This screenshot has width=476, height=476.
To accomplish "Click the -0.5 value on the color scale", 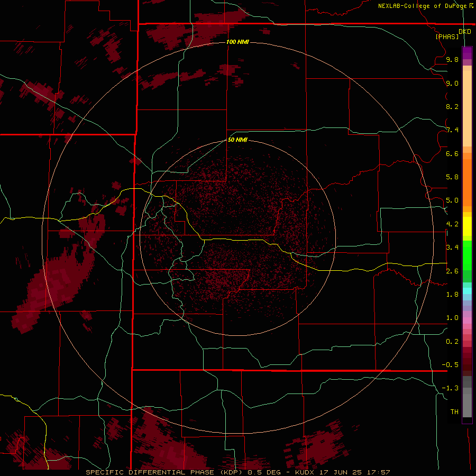I will [x=450, y=365].
